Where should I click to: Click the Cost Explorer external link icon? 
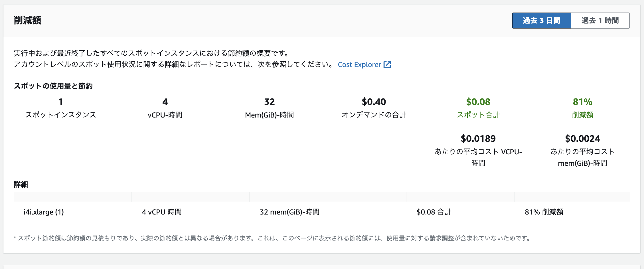pos(387,64)
